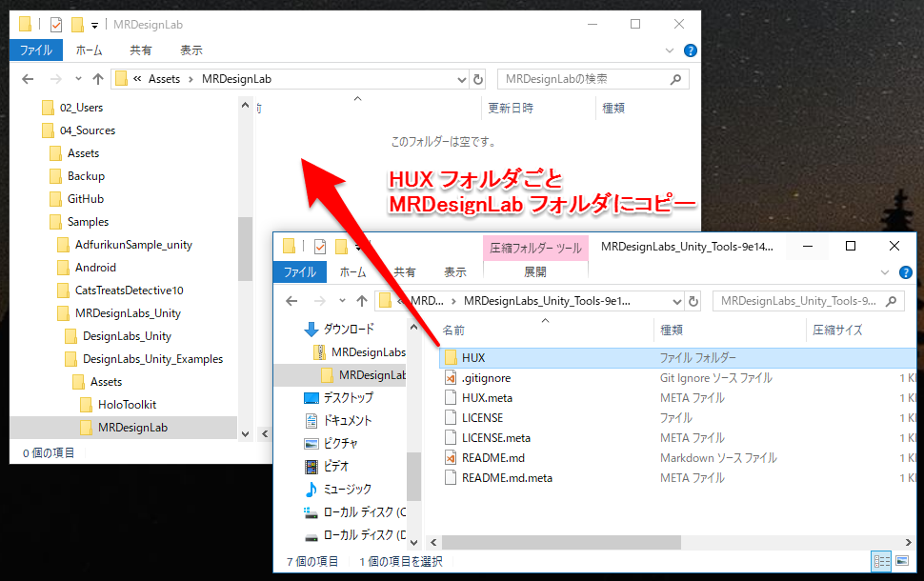
Task: Navigate to Assets via the breadcrumb
Action: pyautogui.click(x=164, y=79)
